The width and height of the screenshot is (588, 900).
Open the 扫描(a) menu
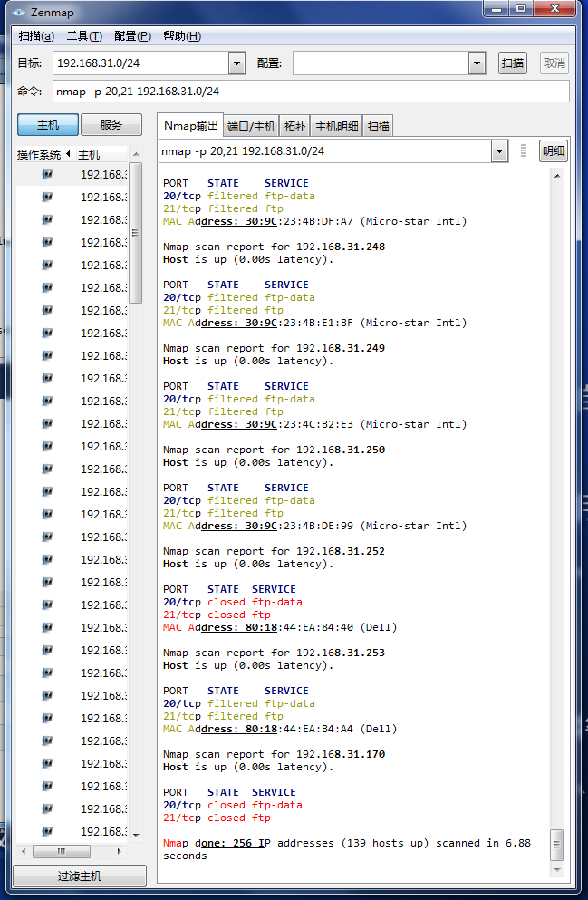point(36,36)
